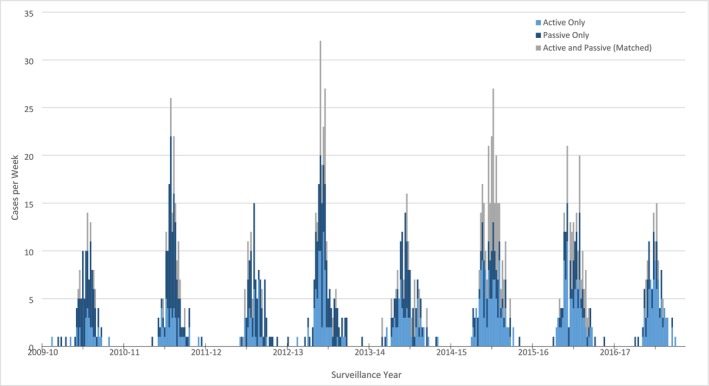
Task: Click the 2015-16 x-axis label
Action: click(533, 353)
